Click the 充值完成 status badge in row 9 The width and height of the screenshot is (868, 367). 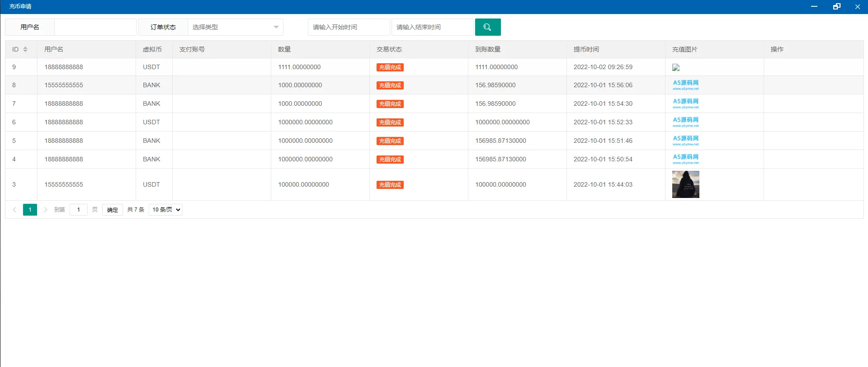point(390,67)
